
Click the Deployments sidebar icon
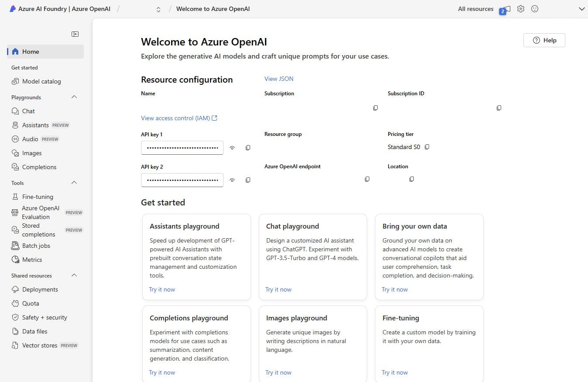15,289
